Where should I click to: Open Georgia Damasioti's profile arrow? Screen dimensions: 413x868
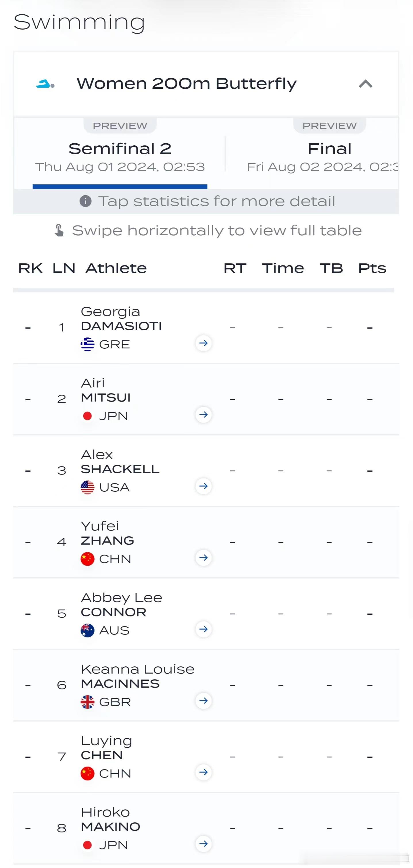click(203, 343)
